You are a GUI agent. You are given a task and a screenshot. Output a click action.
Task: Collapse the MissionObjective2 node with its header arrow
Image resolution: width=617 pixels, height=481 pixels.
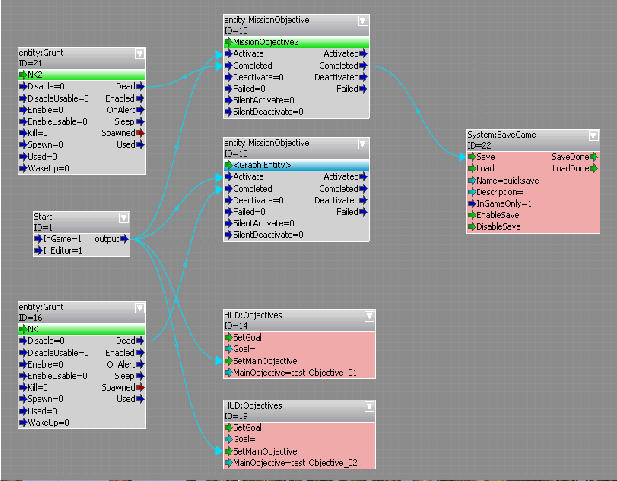362,21
